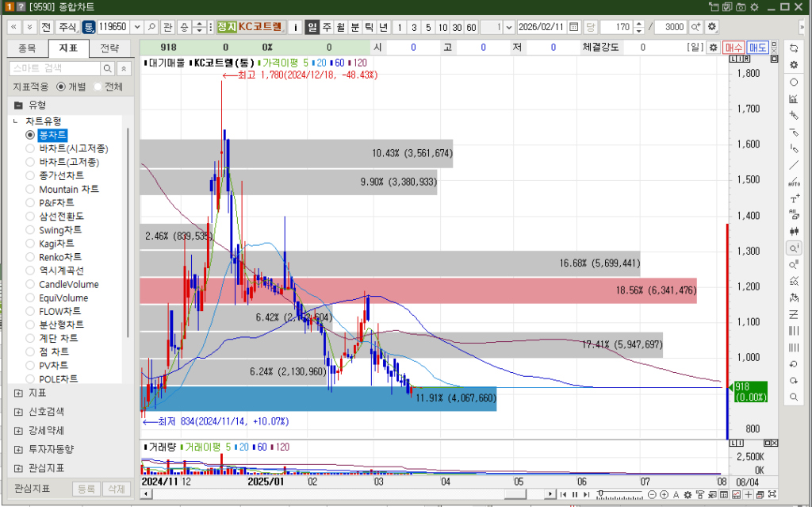Click the pause playback button at bottom
Image resolution: width=812 pixels, height=507 pixels.
coord(574,494)
